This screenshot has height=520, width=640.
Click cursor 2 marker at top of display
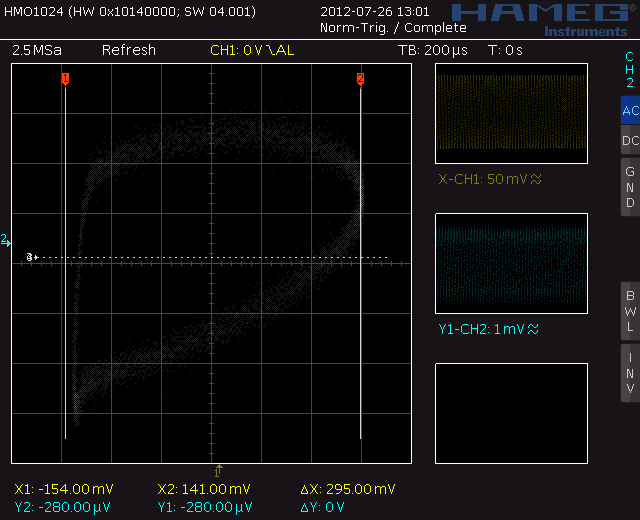360,78
